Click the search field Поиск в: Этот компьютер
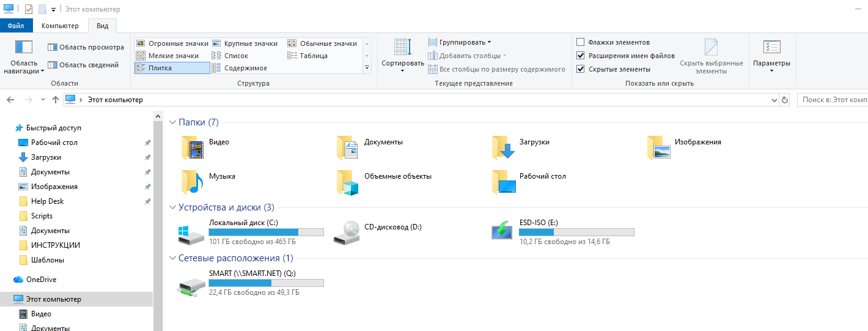 [x=831, y=100]
